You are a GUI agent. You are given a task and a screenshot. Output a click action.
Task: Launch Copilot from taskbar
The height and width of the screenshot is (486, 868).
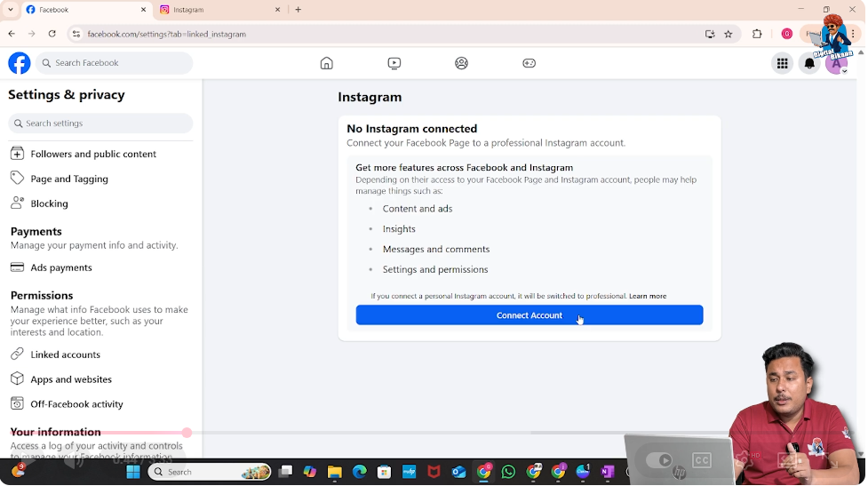tap(310, 472)
